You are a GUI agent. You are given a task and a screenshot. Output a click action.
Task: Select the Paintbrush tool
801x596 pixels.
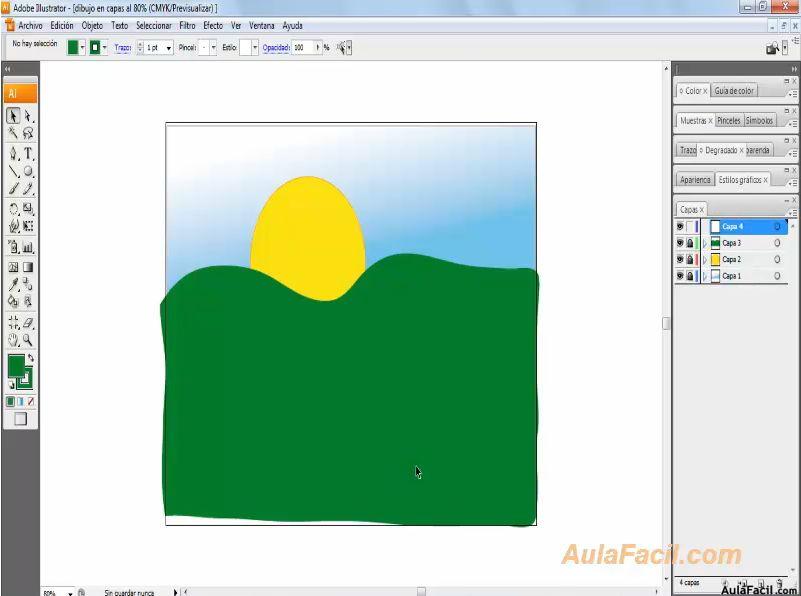[13, 188]
